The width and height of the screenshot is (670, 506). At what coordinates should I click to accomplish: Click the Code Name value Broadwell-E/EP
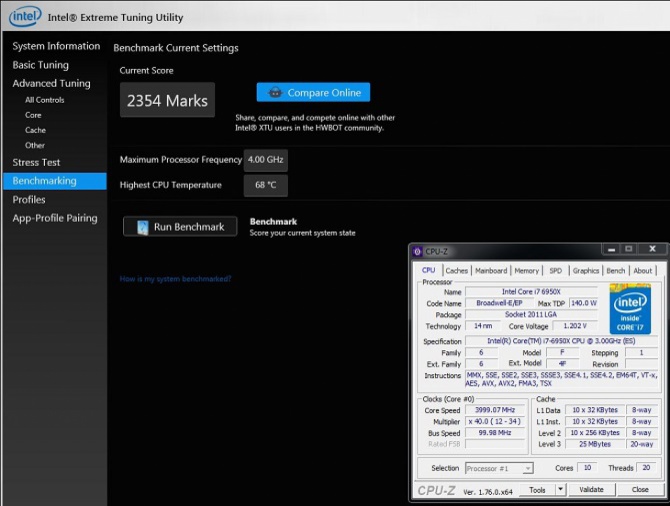tap(499, 303)
